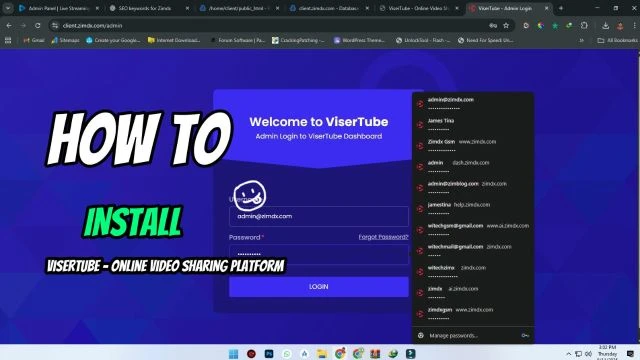The height and width of the screenshot is (360, 640).
Task: Open the volume speaker icon in tray
Action: coord(588,354)
